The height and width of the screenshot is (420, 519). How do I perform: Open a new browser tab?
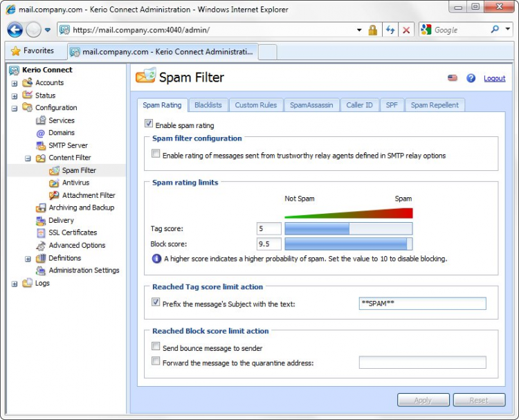coord(267,52)
